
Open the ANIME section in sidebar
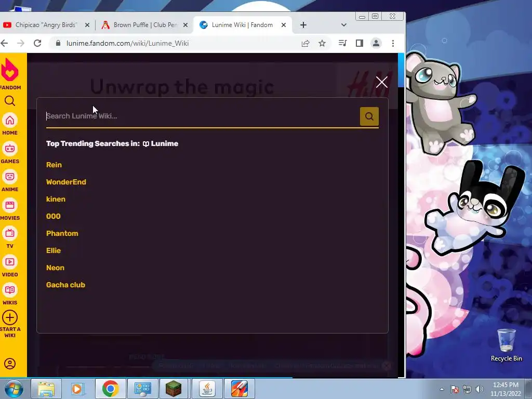point(10,181)
